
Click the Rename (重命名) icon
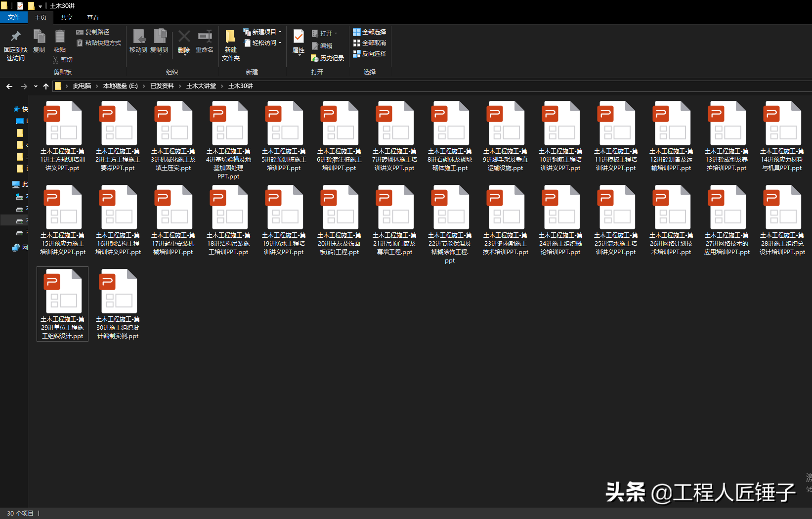click(205, 36)
